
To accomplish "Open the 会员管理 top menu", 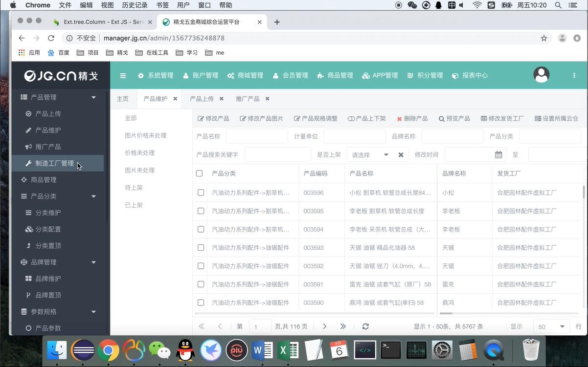I will 291,75.
